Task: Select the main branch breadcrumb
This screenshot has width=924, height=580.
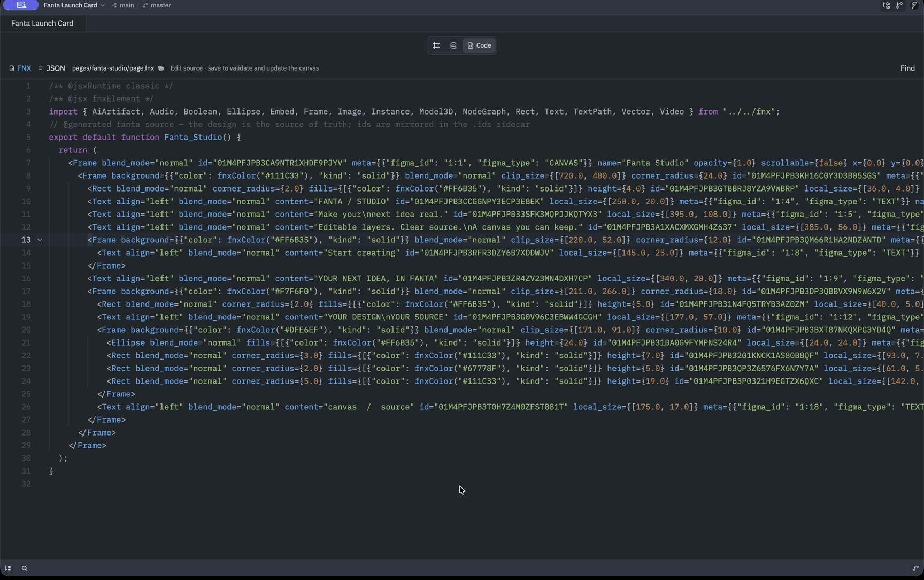Action: coord(123,5)
